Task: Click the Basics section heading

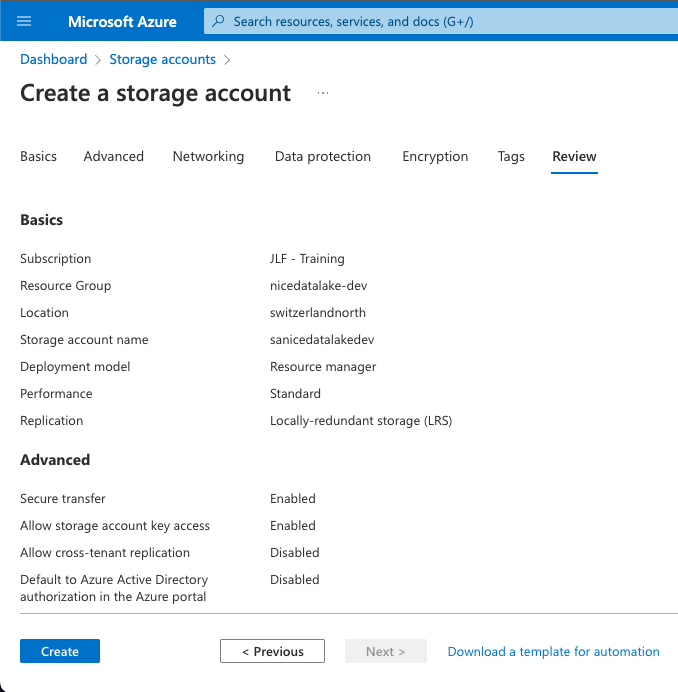Action: pyautogui.click(x=41, y=220)
